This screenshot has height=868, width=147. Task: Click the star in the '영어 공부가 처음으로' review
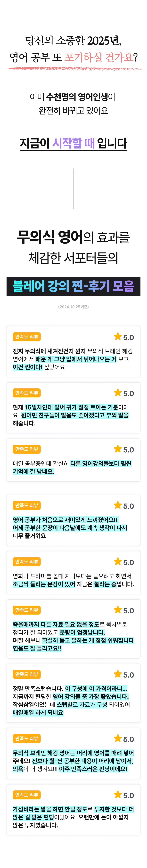118,505
